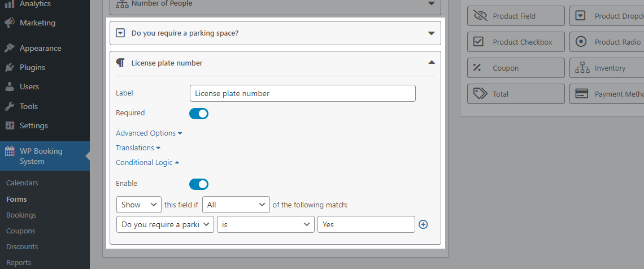Open the Show/Hide action dropdown
Viewport: 644px width, 269px height.
(139, 205)
